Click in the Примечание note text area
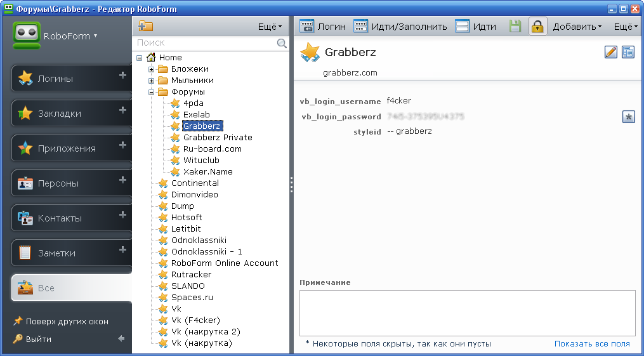The image size is (644, 356). (467, 313)
